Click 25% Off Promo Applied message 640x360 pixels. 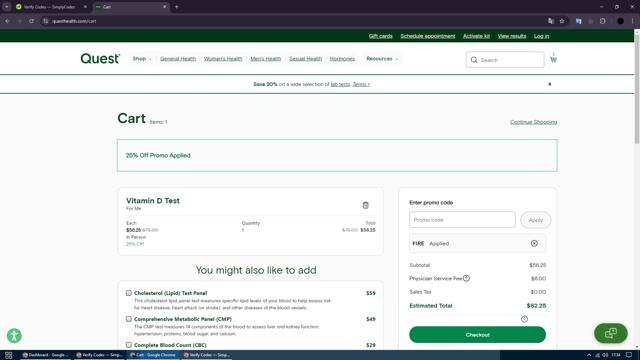pos(158,155)
